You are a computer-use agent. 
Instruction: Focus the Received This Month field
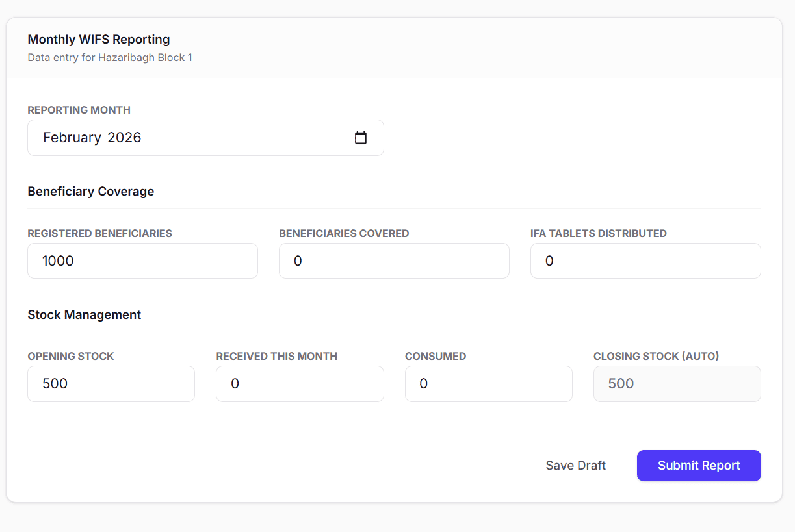click(x=300, y=384)
